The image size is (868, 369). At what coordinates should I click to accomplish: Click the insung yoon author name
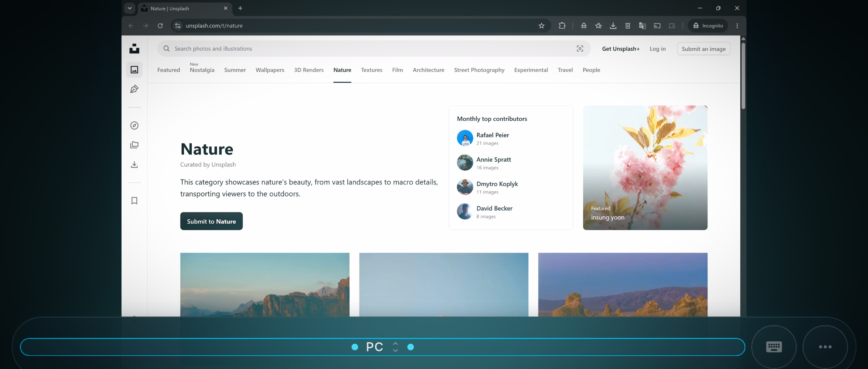pyautogui.click(x=608, y=217)
